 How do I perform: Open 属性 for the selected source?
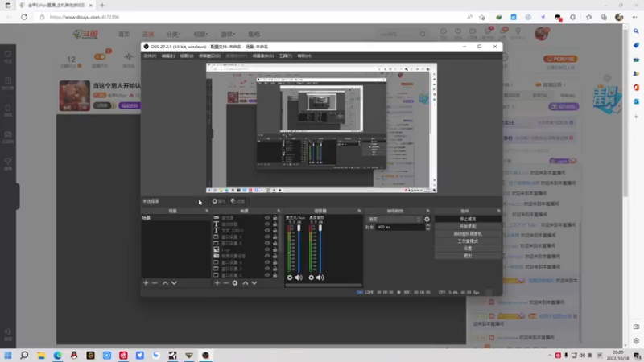[x=219, y=201]
